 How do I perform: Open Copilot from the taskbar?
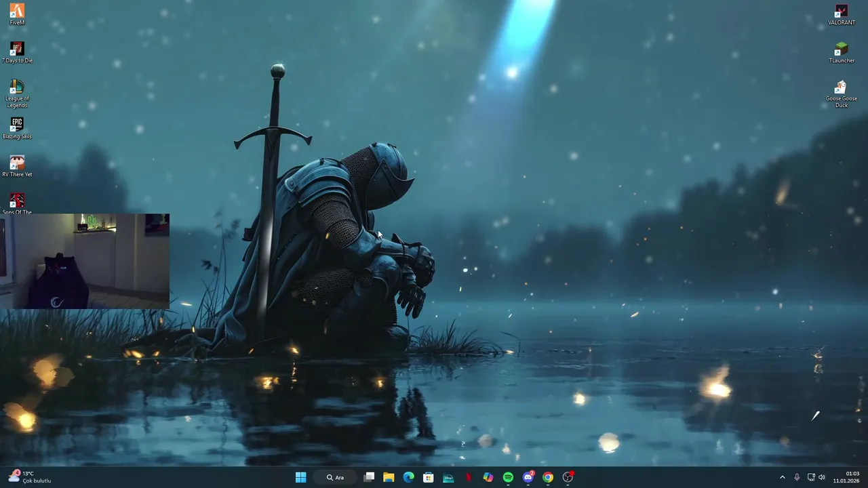488,477
